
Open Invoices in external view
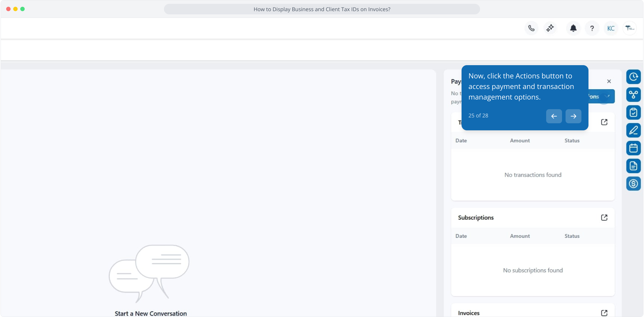(604, 313)
